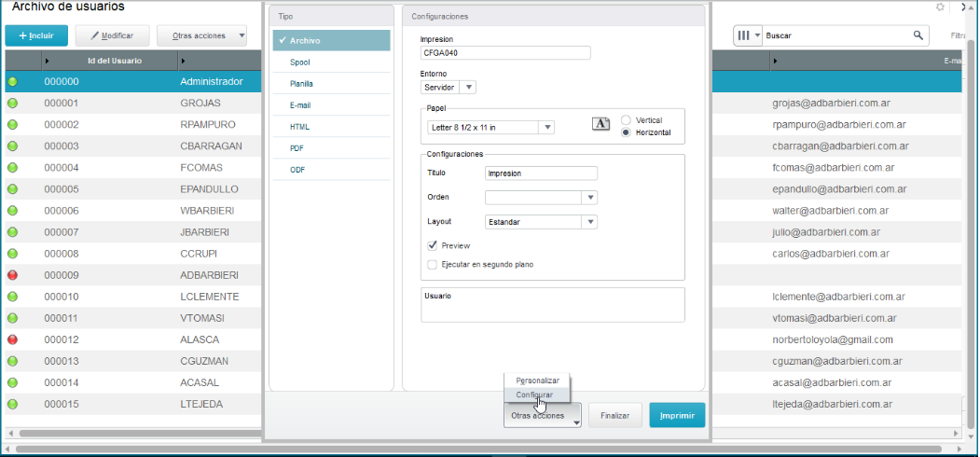This screenshot has height=457, width=980.
Task: Uncheck the Preview checkbox
Action: [x=432, y=245]
